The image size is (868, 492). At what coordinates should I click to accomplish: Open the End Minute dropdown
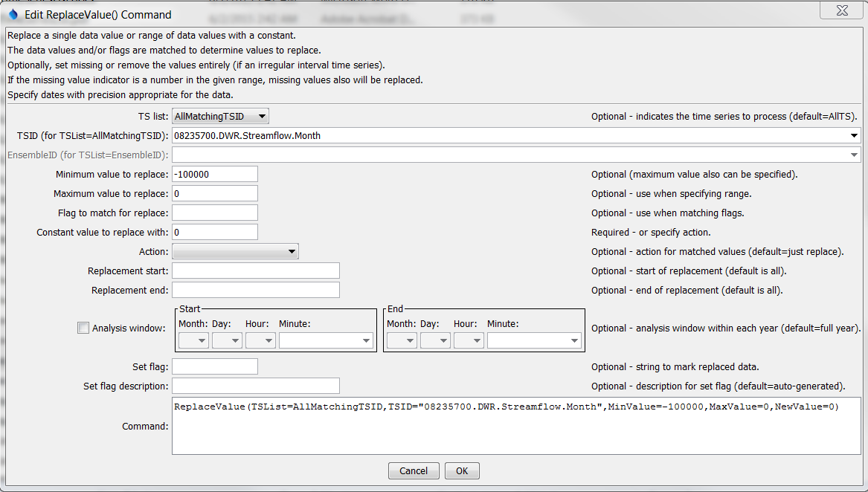pyautogui.click(x=534, y=340)
